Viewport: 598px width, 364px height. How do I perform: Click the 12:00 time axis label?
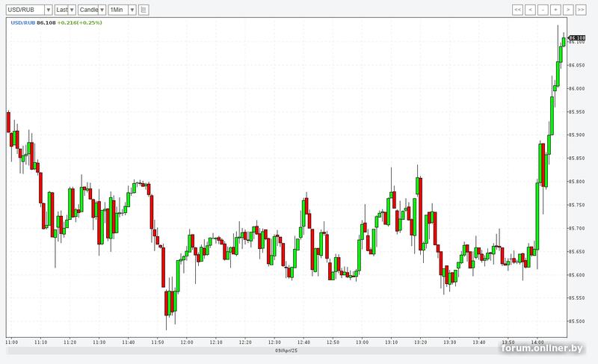click(x=187, y=342)
